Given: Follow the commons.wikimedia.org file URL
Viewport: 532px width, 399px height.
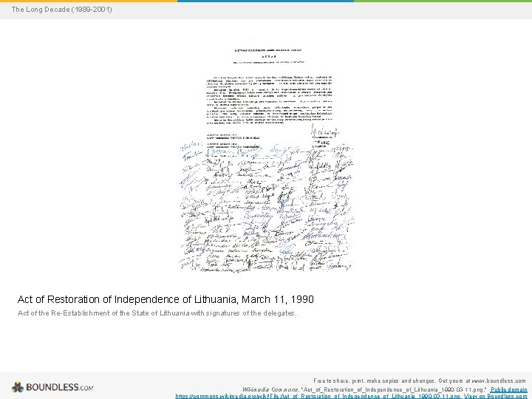Looking at the screenshot, I should click(318, 396).
